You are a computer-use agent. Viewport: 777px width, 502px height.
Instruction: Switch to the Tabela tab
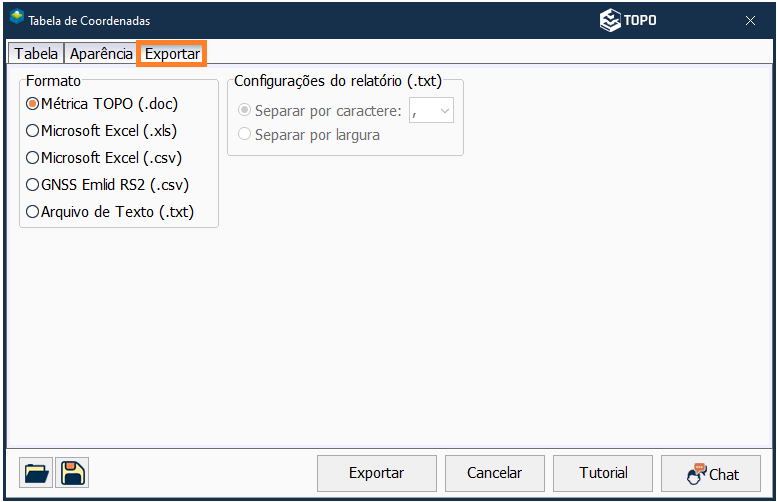tap(36, 54)
